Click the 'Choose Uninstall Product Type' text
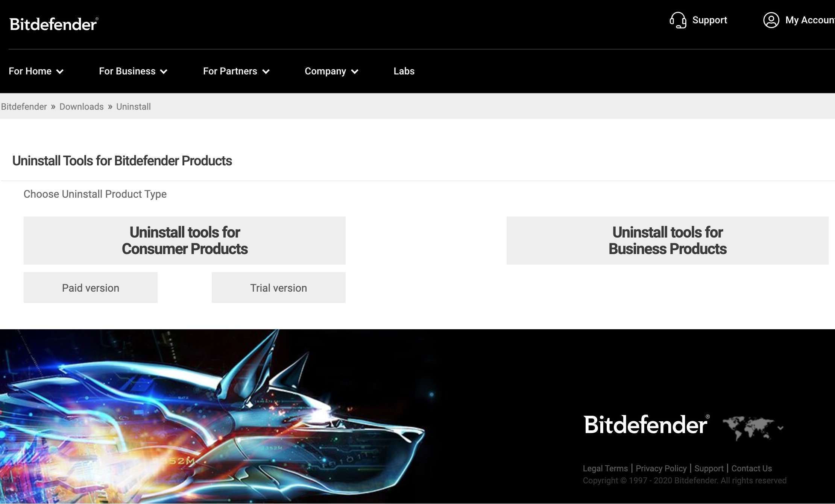 [95, 194]
